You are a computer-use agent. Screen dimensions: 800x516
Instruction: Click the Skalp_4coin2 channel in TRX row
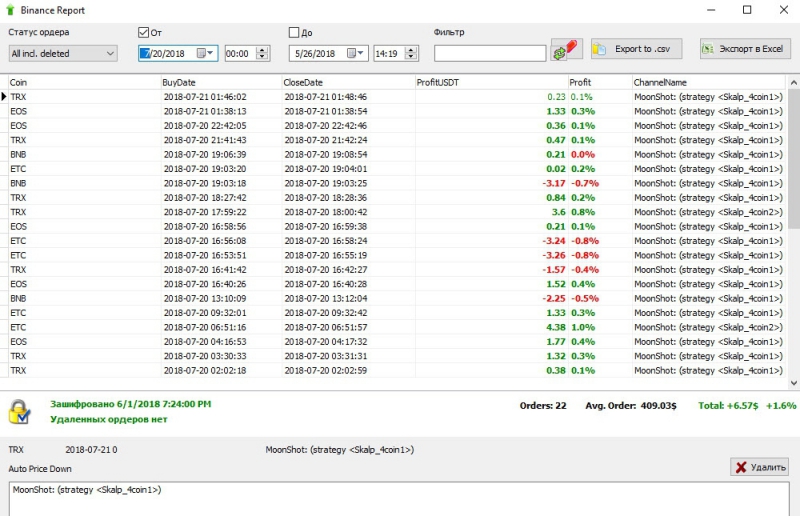[708, 212]
